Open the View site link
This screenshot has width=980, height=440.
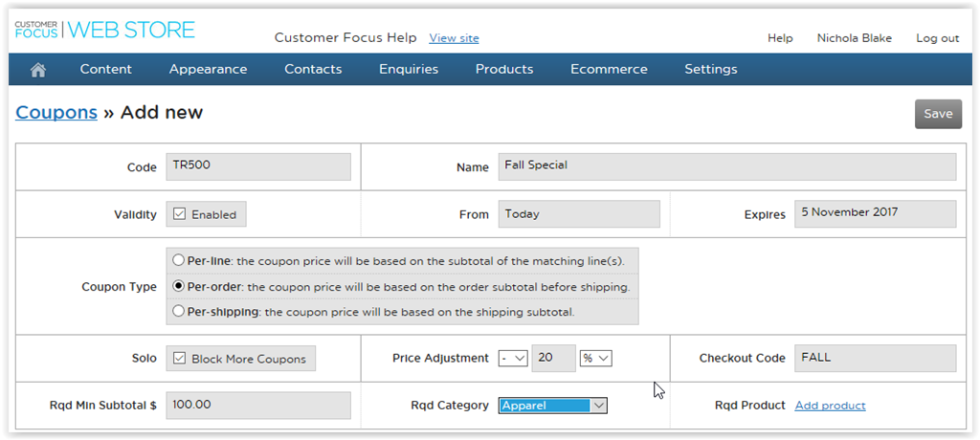point(454,38)
